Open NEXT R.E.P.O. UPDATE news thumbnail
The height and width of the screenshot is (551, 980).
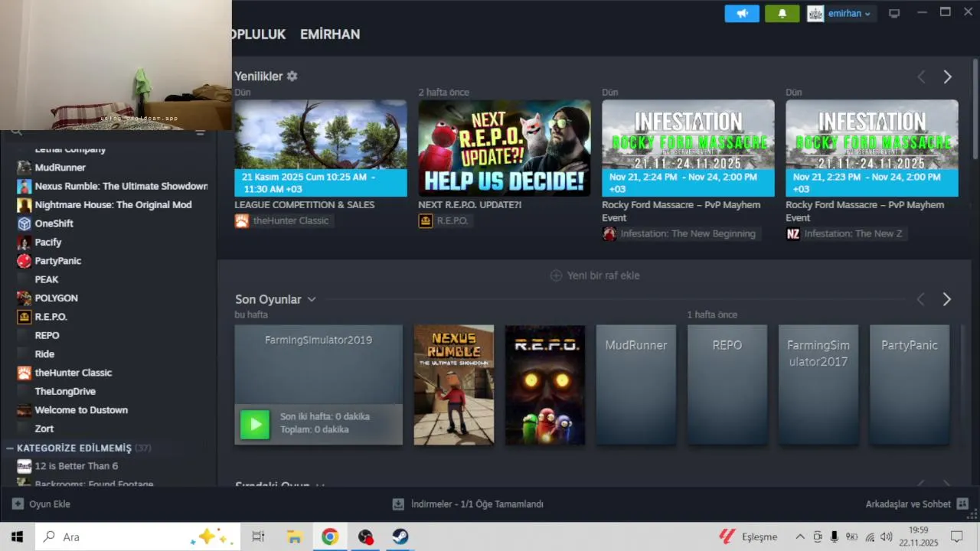pos(505,148)
